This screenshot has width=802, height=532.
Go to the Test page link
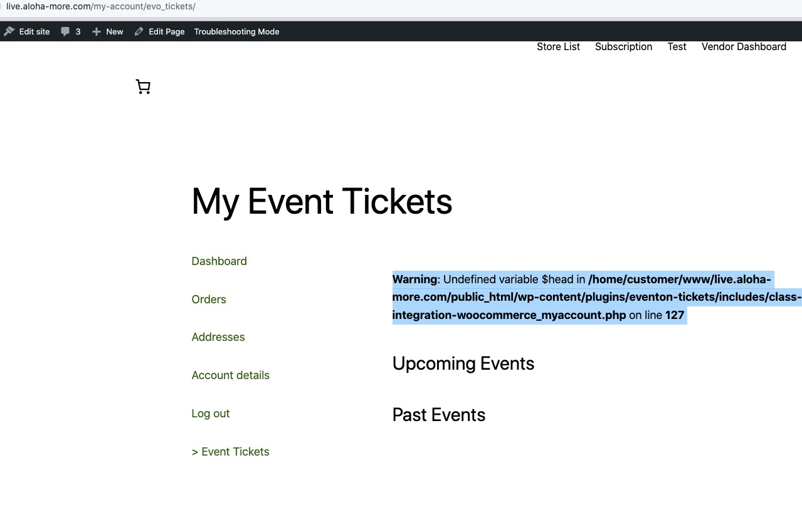[x=677, y=46]
